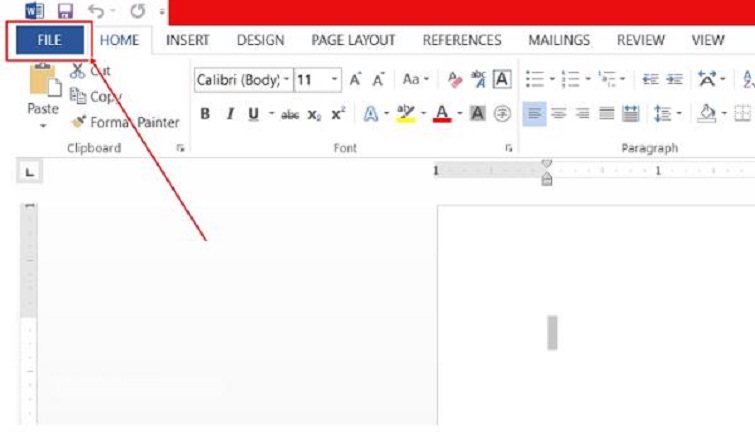Switch to the PAGE LAYOUT tab

click(x=353, y=41)
